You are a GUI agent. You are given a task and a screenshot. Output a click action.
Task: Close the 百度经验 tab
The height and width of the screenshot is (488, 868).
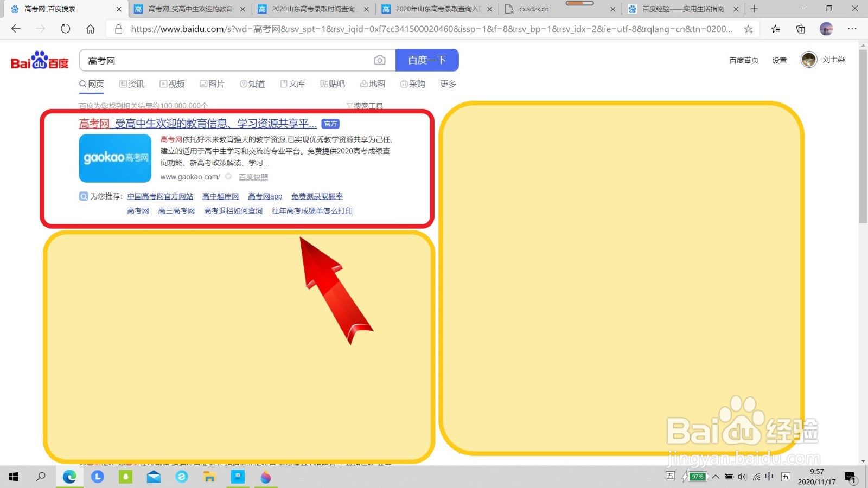(736, 9)
